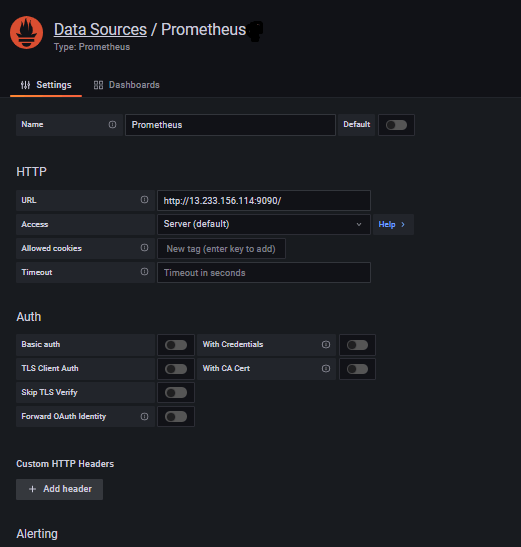Click the Prometheus flame logo icon
Screen dimensions: 521x547
(x=27, y=32)
